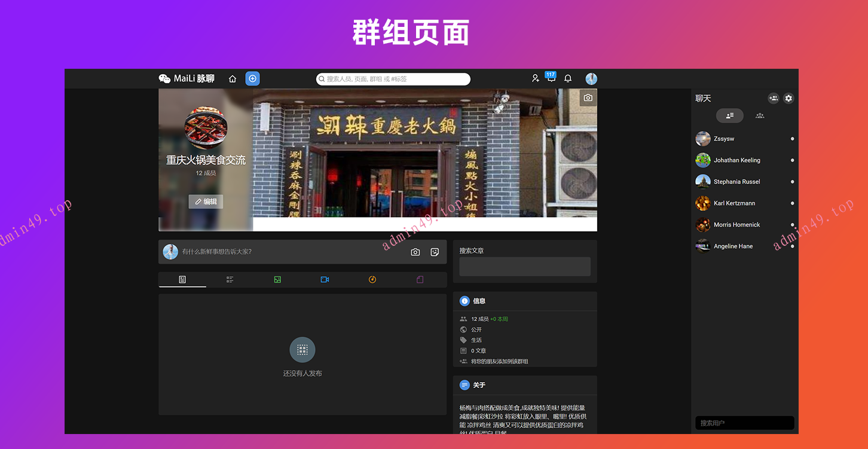Screen dimensions: 868x449
Task: Open chat settings gear icon
Action: (788, 99)
